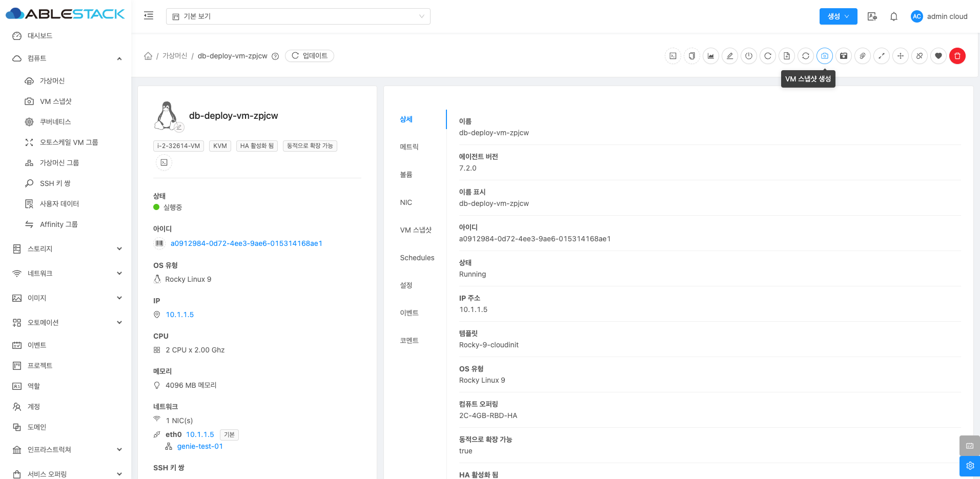Image resolution: width=980 pixels, height=479 pixels.
Task: Click the heart icon in toolbar
Action: [938, 56]
